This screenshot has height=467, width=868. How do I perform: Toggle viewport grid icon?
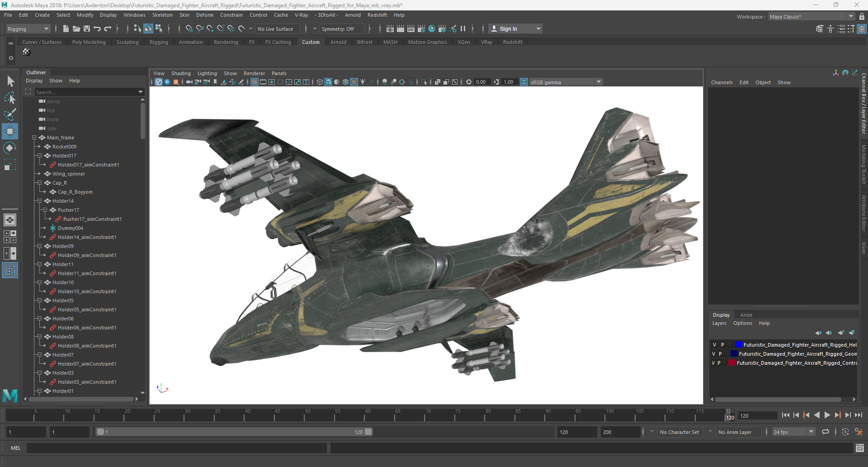255,82
